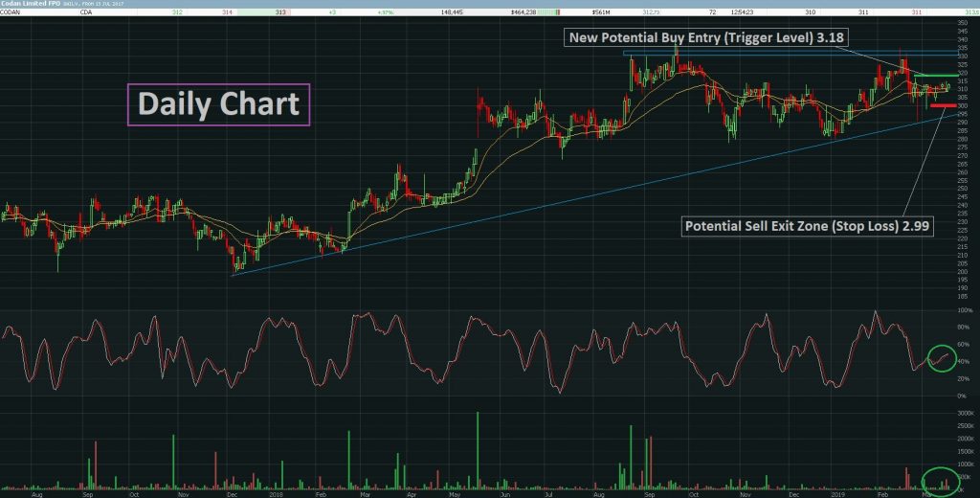Screen dimensions: 980x498
Task: Click the 'Jul' month label on time axis
Action: click(x=548, y=493)
